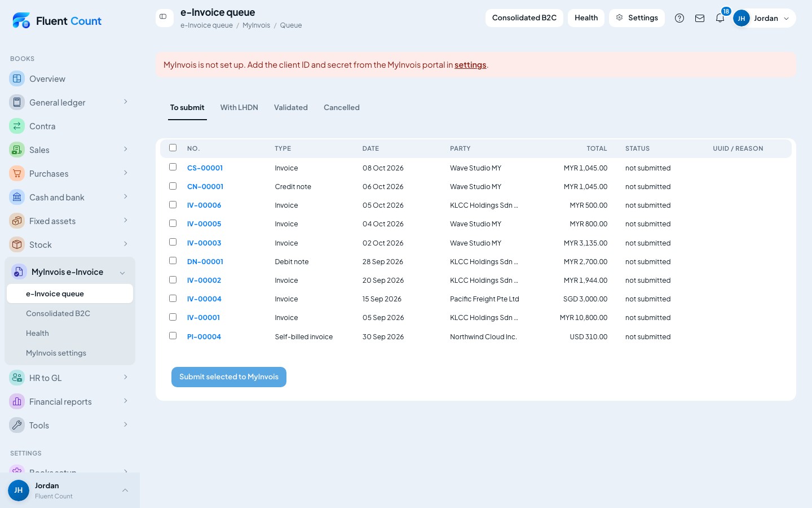Click the Purchases cart icon
The image size is (812, 508).
17,173
